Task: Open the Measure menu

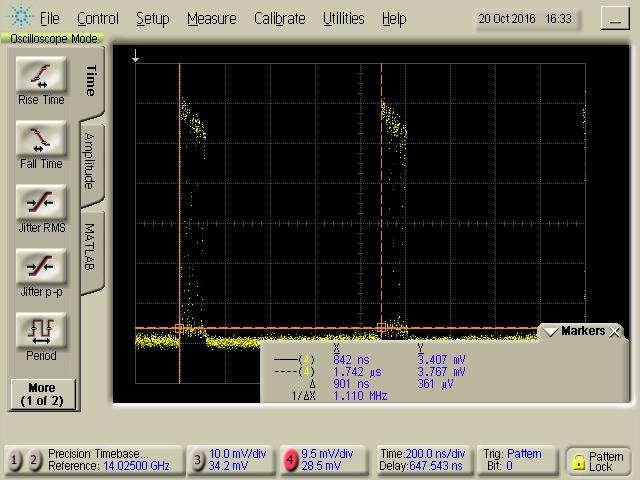Action: [211, 19]
